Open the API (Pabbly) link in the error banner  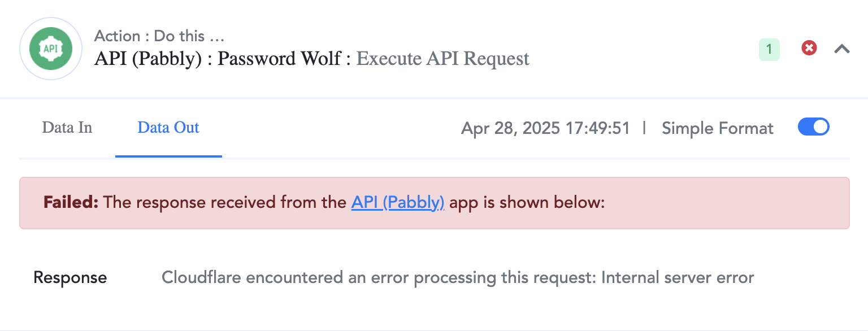398,202
